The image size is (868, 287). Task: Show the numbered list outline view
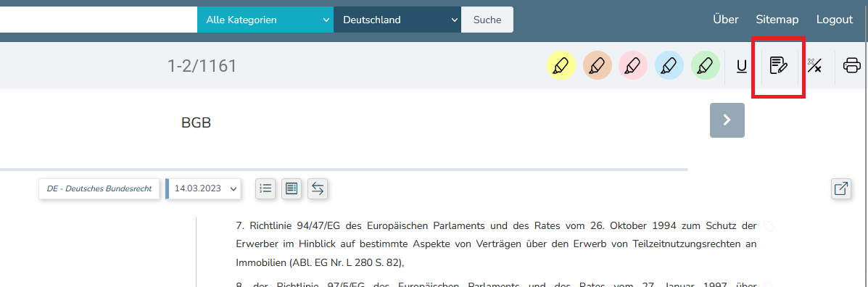click(265, 188)
